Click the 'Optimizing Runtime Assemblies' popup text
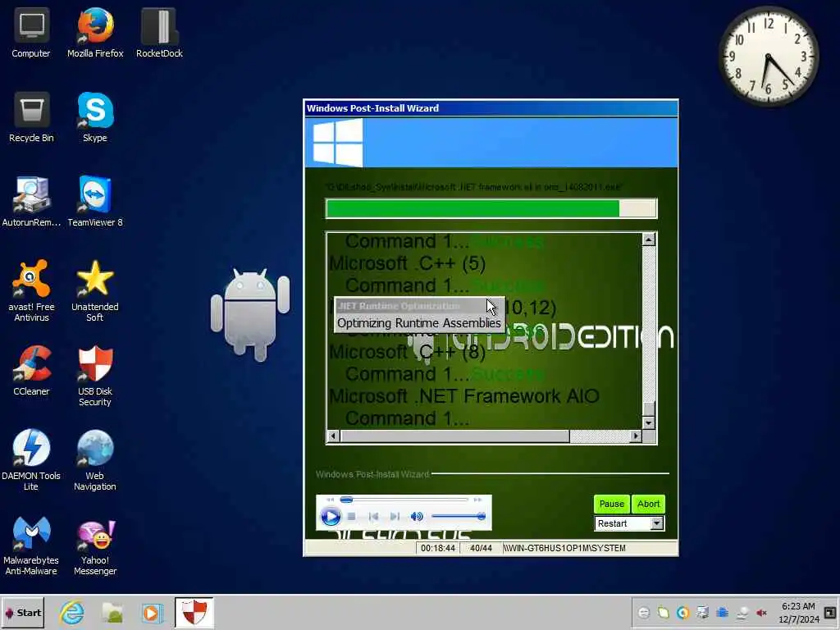The image size is (840, 630). pyautogui.click(x=419, y=323)
